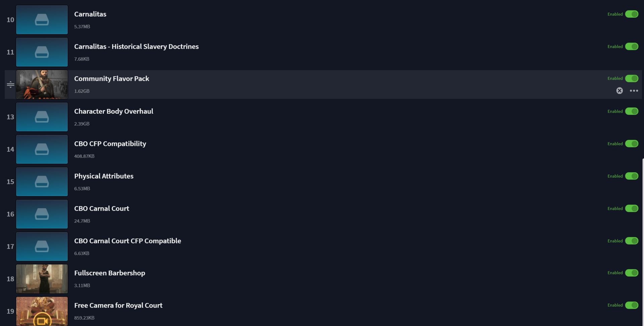
Task: Click the Character Body Overhaul drive icon
Action: click(42, 117)
